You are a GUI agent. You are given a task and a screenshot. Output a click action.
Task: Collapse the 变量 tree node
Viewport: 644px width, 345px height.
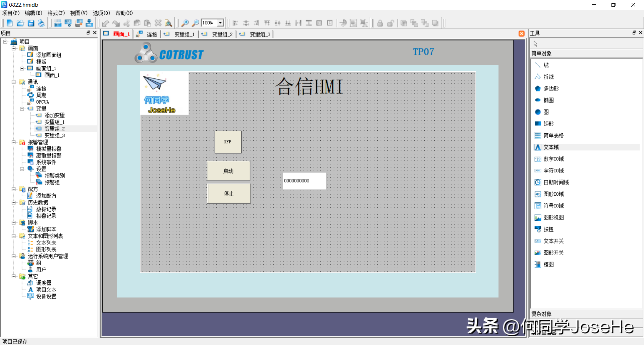(22, 109)
